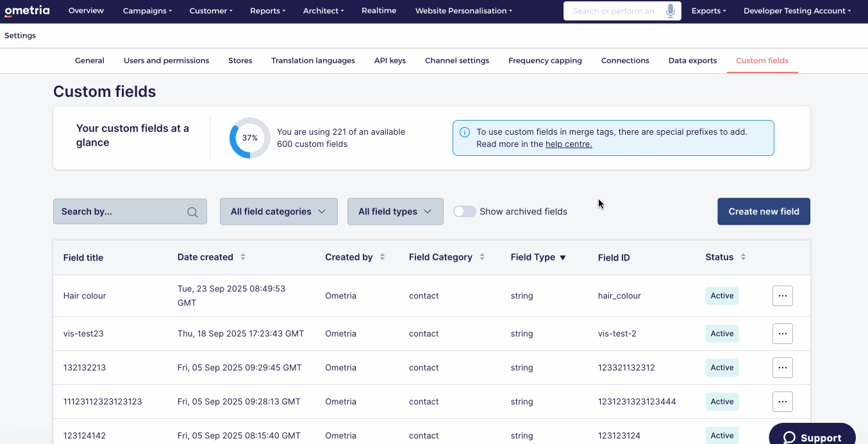Open the All field categories dropdown
The width and height of the screenshot is (868, 444).
278,211
